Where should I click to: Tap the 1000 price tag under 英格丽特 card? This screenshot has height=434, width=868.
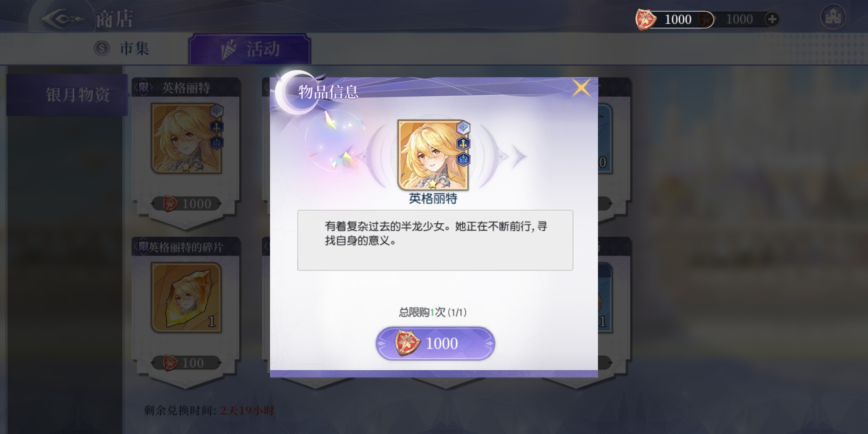[186, 204]
